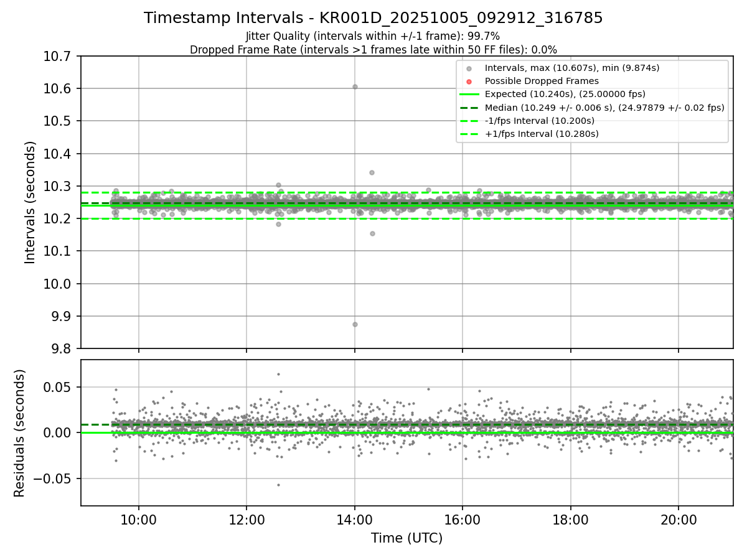Click the outlier point near 10.15 after 14:00
The width and height of the screenshot is (747, 560).
[x=372, y=233]
